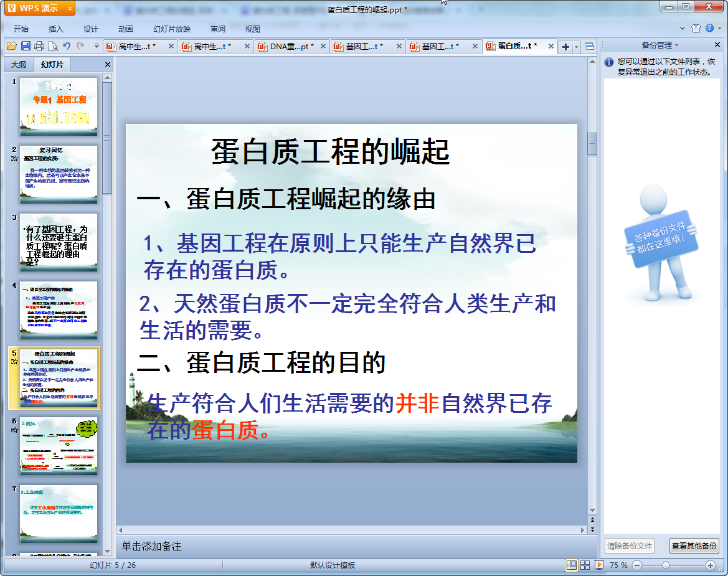The height and width of the screenshot is (576, 728).
Task: Click the Print icon
Action: click(x=39, y=46)
